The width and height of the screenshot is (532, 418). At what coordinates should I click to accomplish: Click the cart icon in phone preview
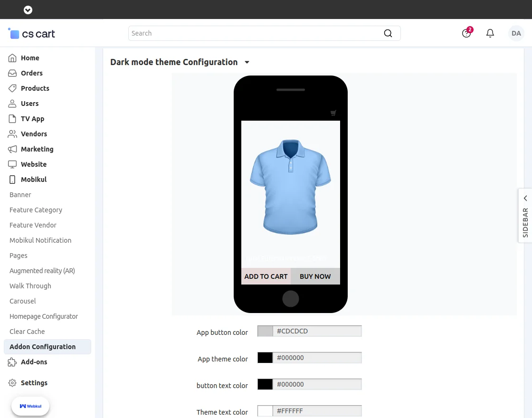point(333,113)
